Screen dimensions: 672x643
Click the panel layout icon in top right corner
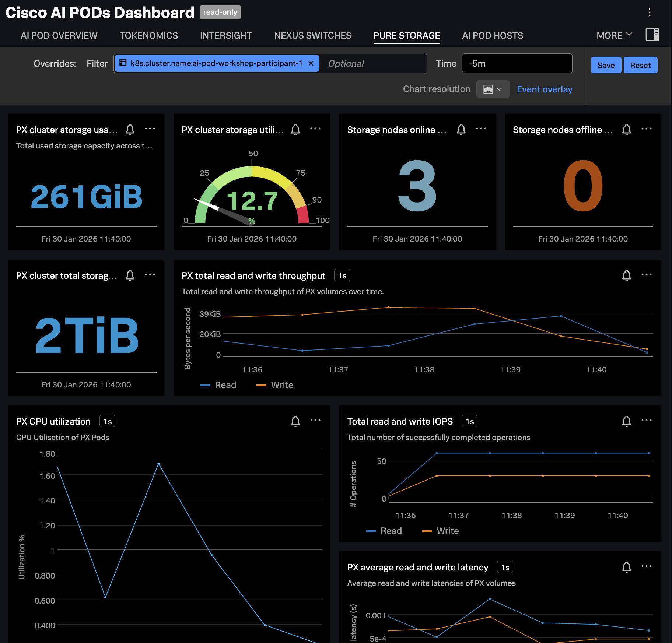652,35
